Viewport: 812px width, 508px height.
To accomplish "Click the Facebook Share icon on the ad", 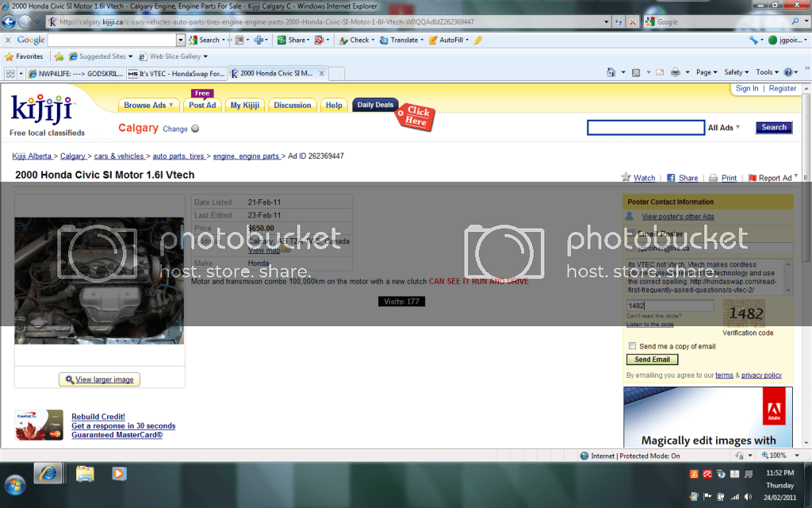I will tap(671, 178).
